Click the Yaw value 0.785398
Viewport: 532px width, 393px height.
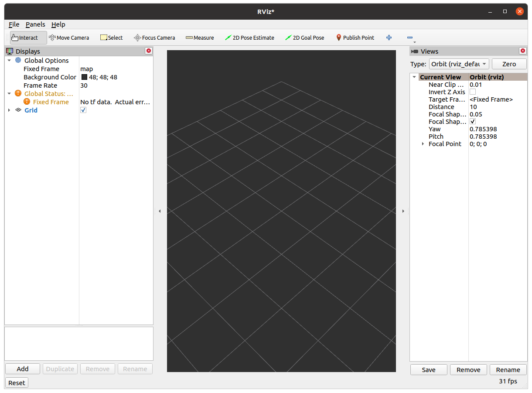click(483, 129)
